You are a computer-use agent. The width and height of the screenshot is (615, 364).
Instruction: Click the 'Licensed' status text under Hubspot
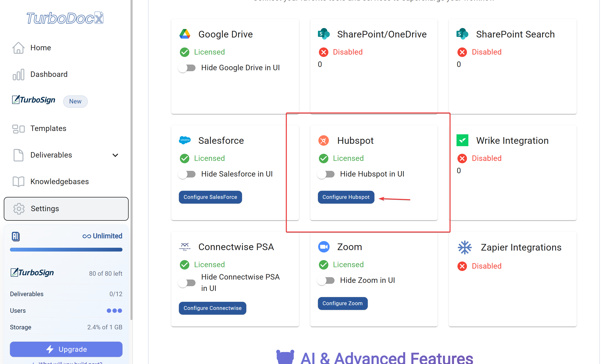point(348,159)
